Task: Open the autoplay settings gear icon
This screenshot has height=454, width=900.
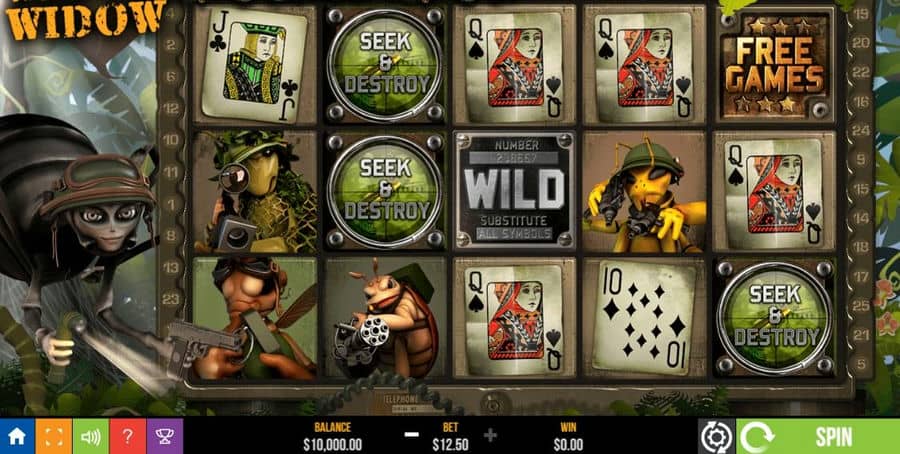Action: point(716,437)
